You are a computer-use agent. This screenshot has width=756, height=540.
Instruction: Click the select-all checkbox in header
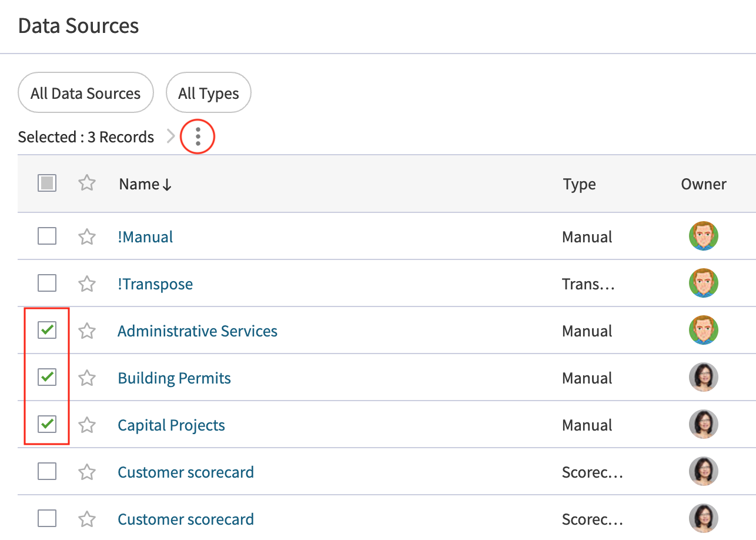pos(46,183)
